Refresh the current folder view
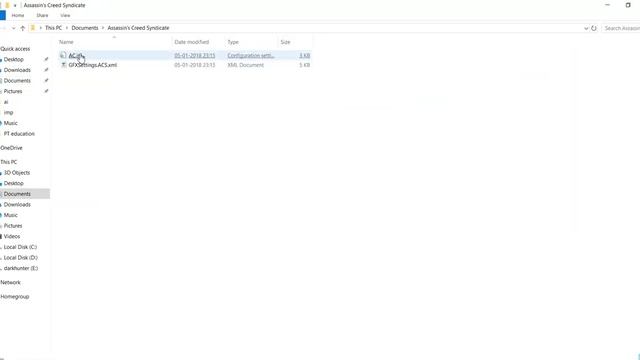 pos(594,28)
